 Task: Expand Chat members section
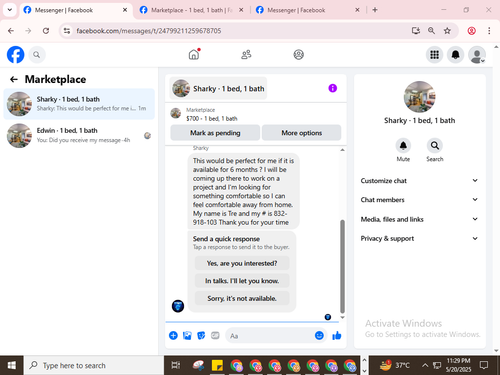tap(419, 200)
